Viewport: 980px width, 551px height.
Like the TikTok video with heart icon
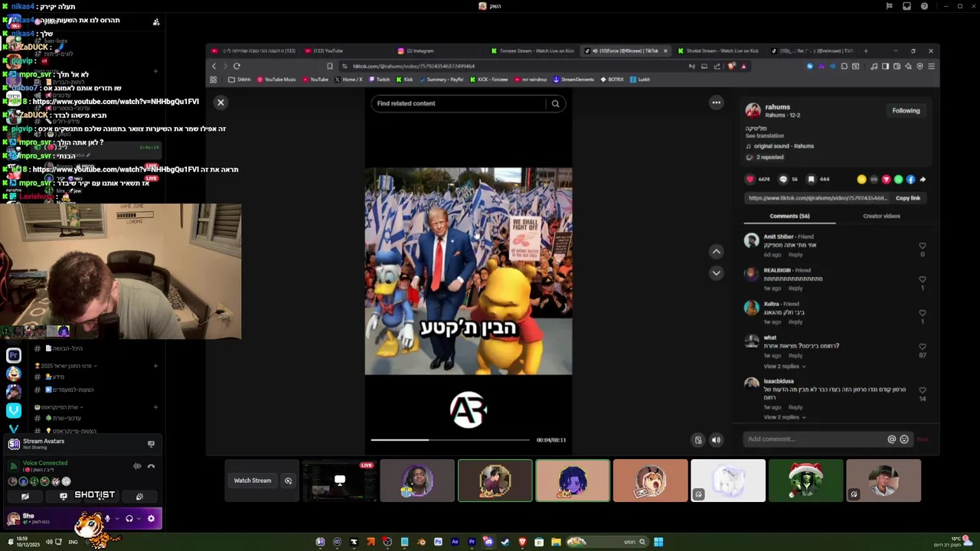[750, 179]
